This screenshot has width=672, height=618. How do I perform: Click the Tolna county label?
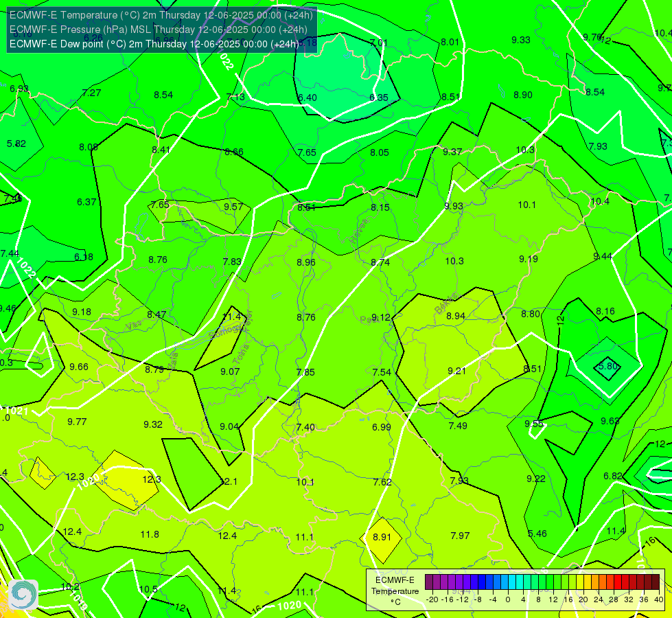pos(242,355)
